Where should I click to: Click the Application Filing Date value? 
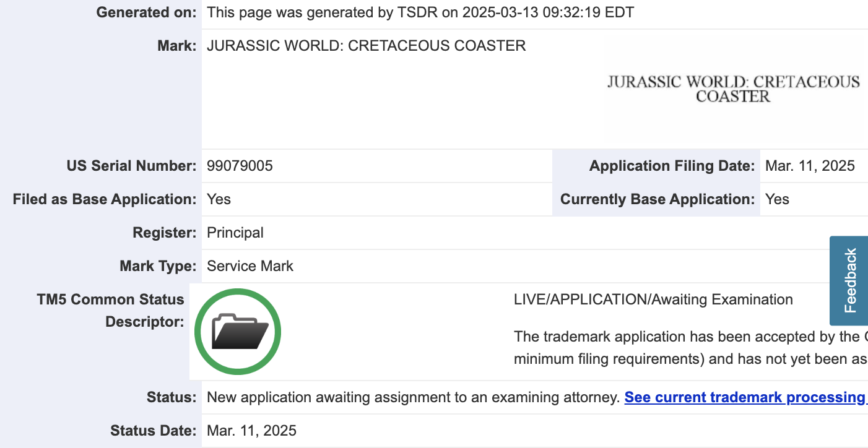810,166
